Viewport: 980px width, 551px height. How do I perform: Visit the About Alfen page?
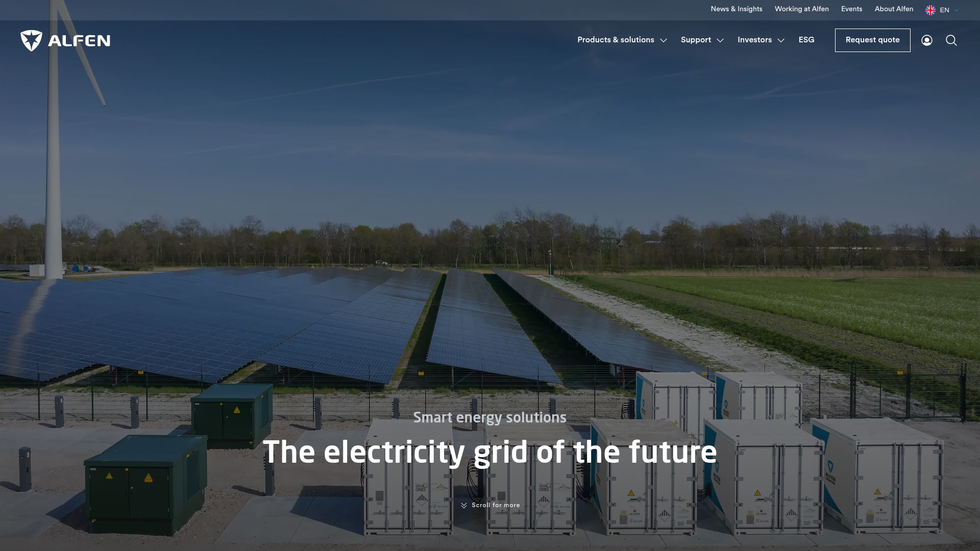[894, 9]
